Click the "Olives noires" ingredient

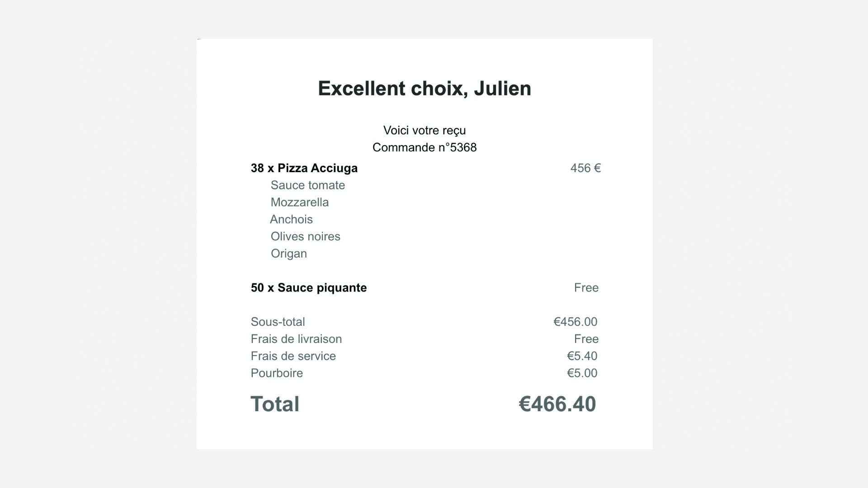tap(306, 237)
